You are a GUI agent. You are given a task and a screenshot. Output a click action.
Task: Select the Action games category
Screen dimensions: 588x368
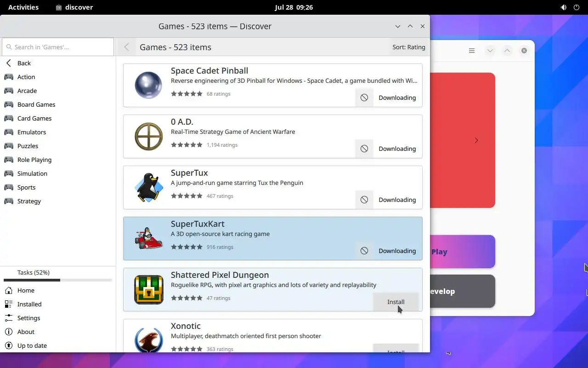58,77
